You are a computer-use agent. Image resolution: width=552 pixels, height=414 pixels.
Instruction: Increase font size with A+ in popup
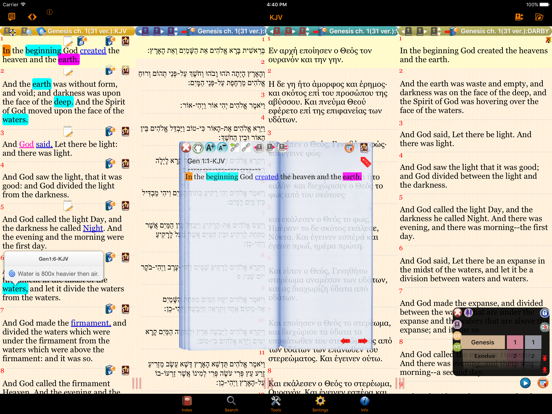[210, 148]
